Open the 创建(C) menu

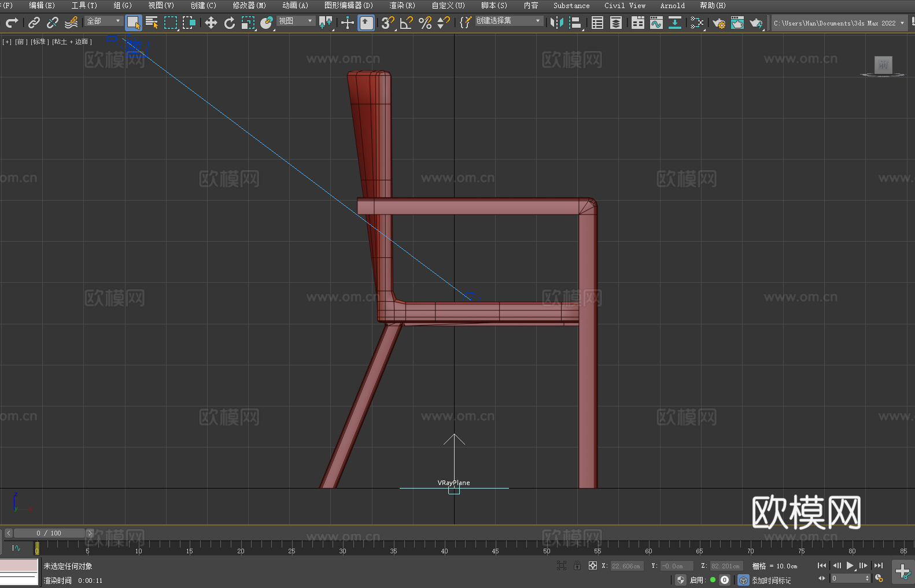click(203, 5)
